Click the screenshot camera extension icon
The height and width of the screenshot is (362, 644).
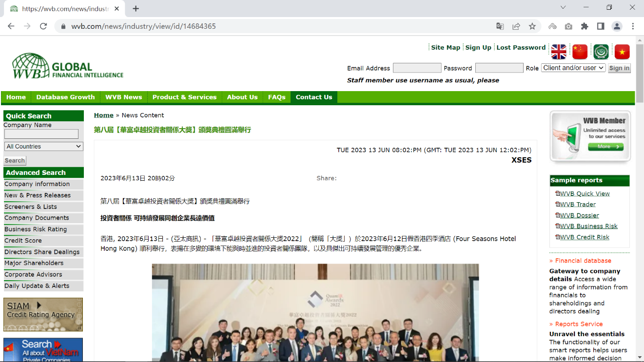pos(568,26)
